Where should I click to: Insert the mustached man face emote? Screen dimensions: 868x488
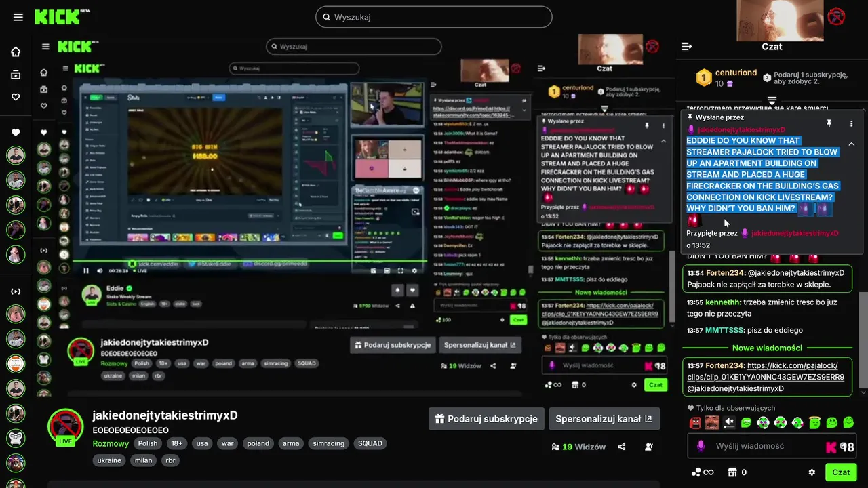pos(712,423)
